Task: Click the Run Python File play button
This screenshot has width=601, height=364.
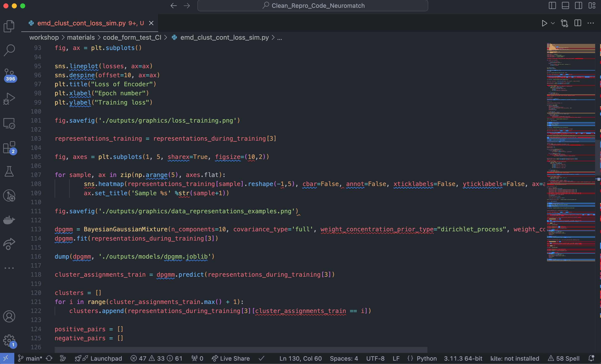Action: 544,23
